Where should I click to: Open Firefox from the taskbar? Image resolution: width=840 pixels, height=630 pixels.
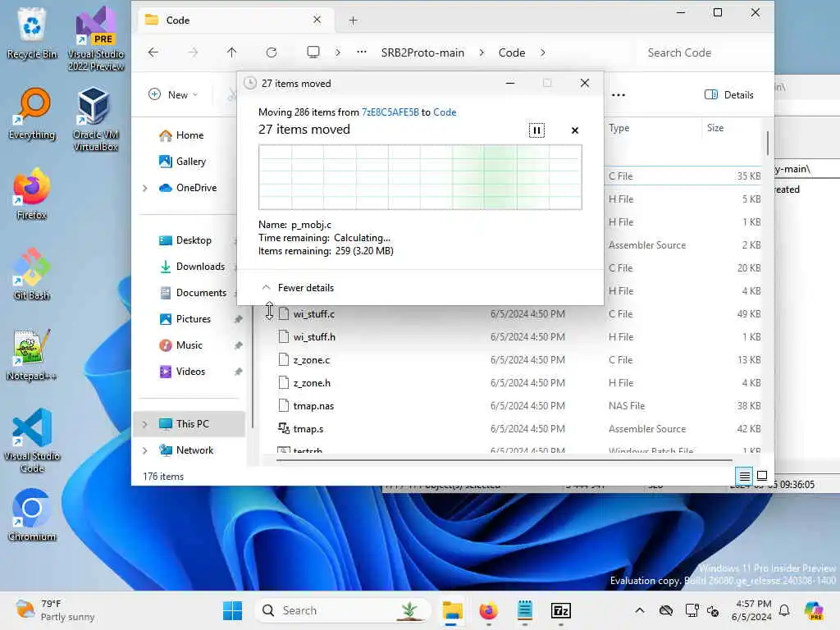(x=488, y=610)
